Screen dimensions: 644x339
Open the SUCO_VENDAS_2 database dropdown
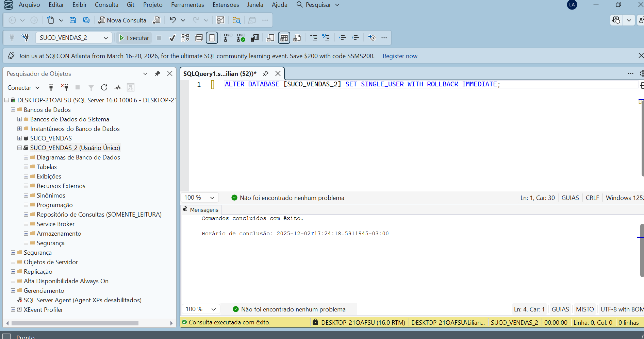[106, 38]
